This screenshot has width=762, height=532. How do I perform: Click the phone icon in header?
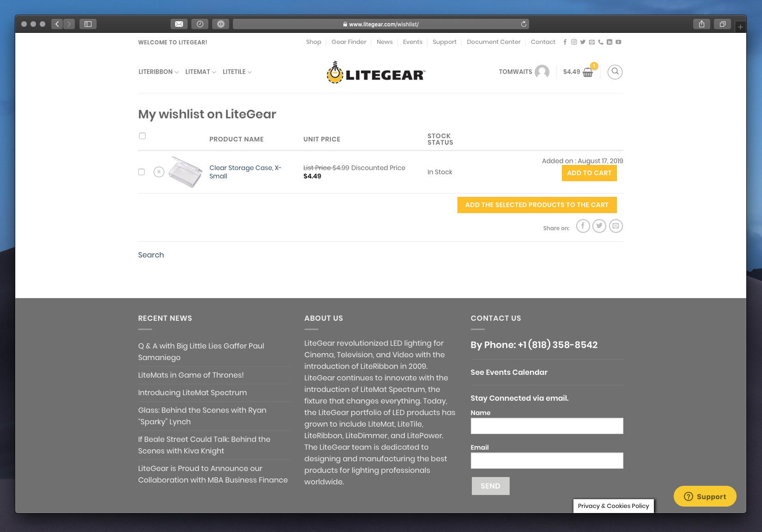tap(601, 42)
